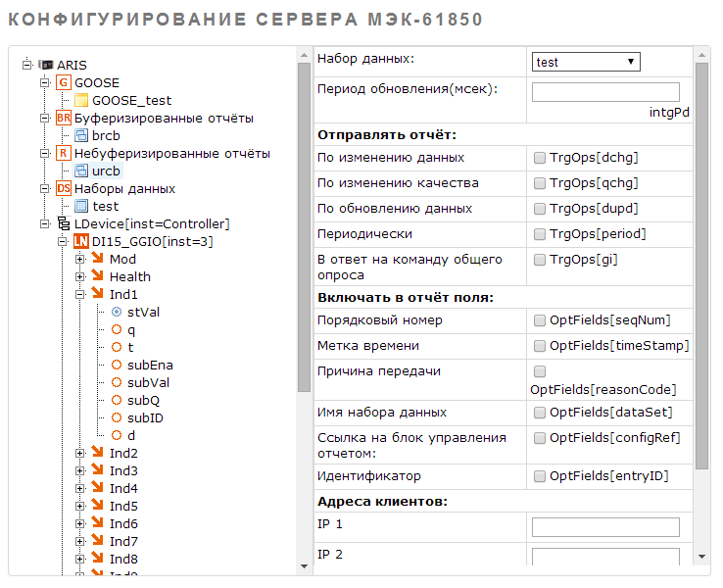This screenshot has width=723, height=588.
Task: Click the orange circle icon beside subQ
Action: [117, 400]
